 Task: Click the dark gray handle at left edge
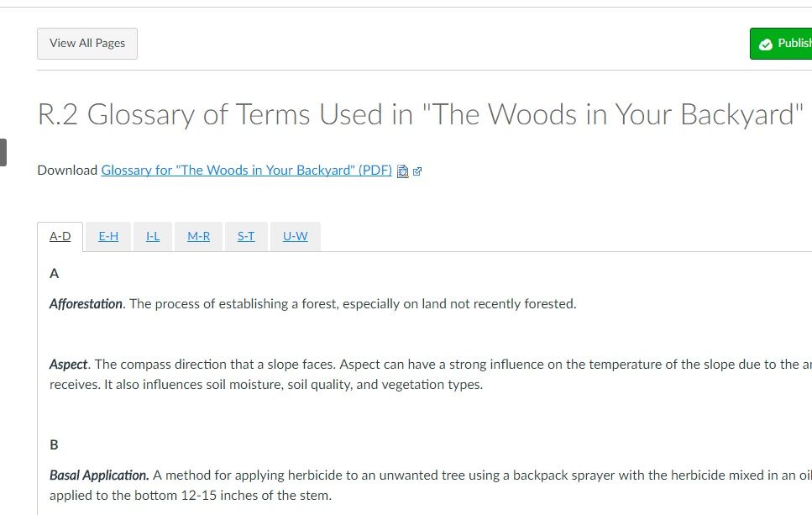(x=3, y=152)
